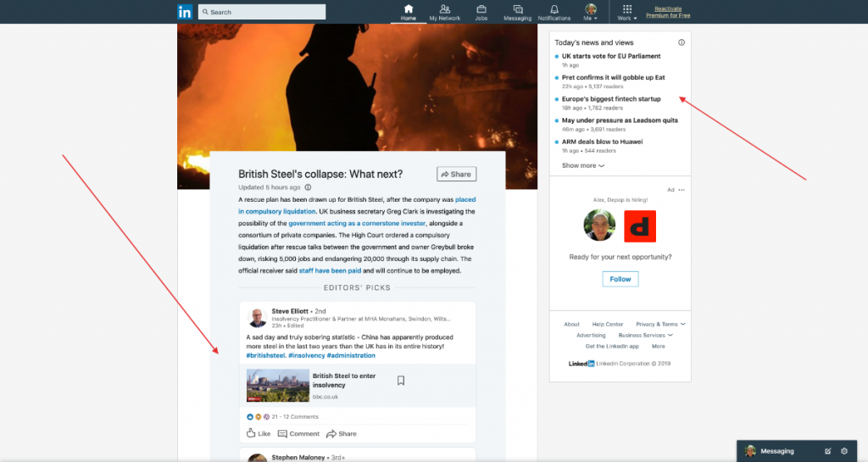Click More footer link
The width and height of the screenshot is (868, 462).
point(658,347)
